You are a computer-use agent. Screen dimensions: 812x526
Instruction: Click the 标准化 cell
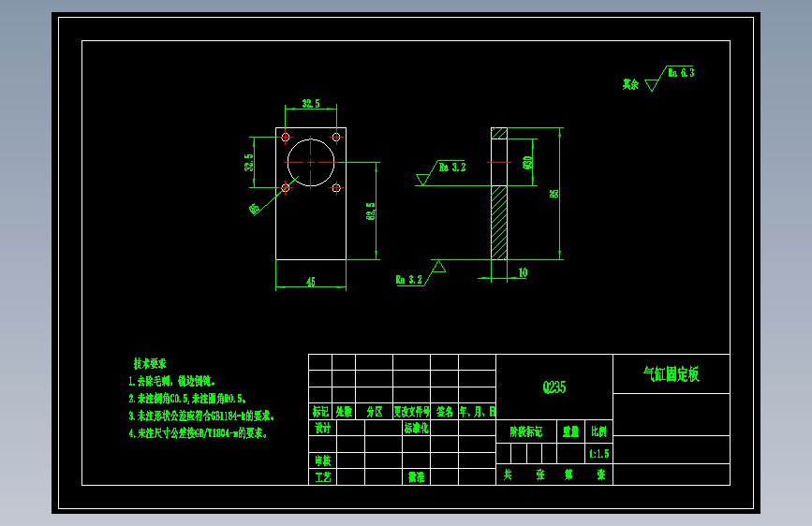[x=417, y=428]
